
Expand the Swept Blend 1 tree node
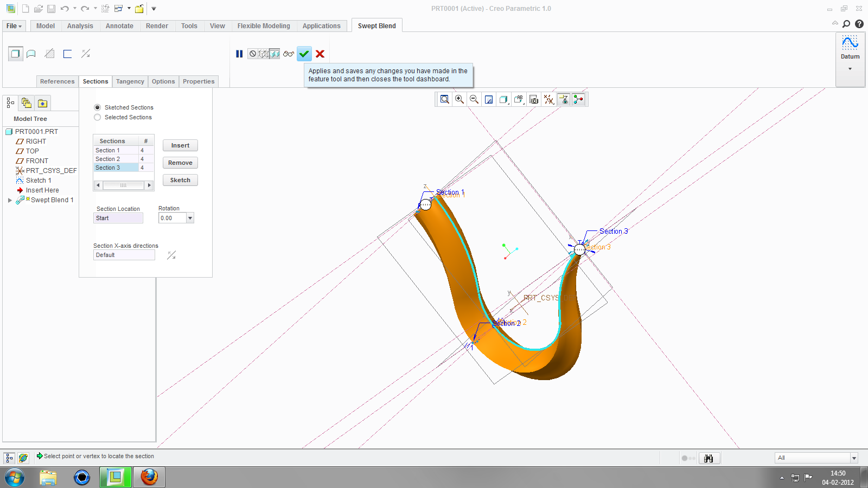point(10,200)
